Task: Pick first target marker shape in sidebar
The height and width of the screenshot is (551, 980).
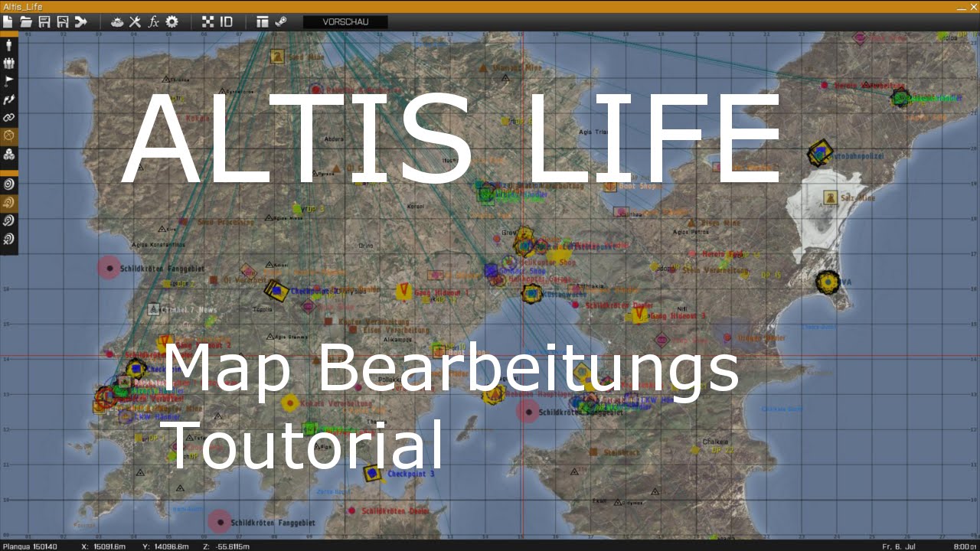Action: coord(9,184)
